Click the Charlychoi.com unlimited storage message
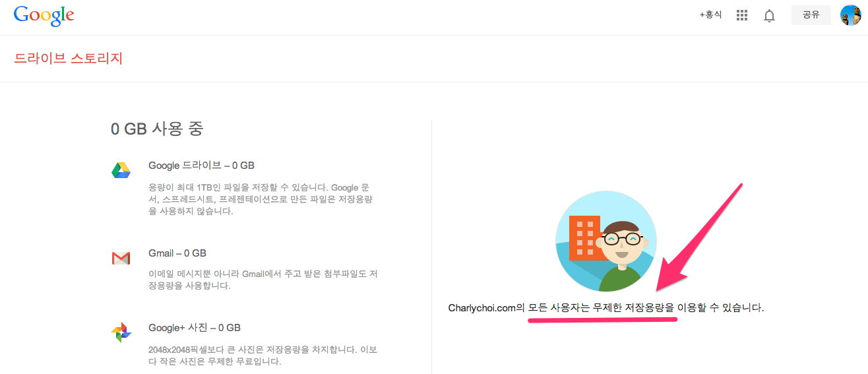Screen dimensions: 868x374 [606, 307]
